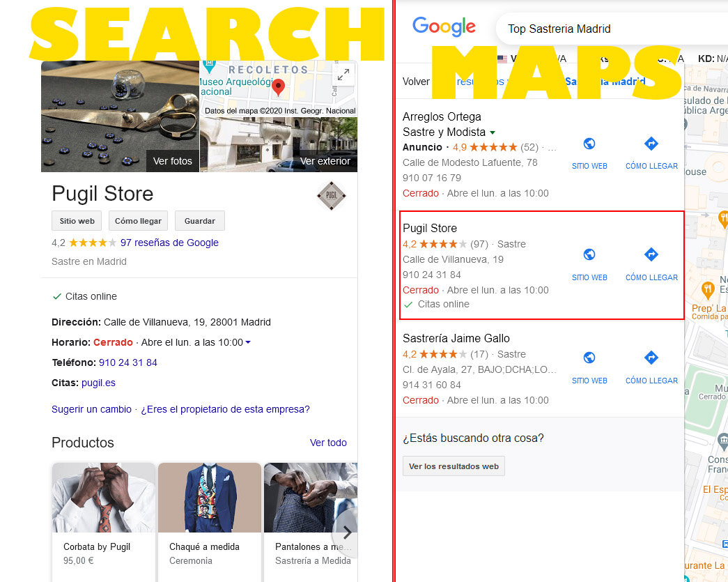Viewport: 728px width, 582px height.
Task: Click directions arrow icon for Arreglos Ortega
Action: (x=651, y=144)
